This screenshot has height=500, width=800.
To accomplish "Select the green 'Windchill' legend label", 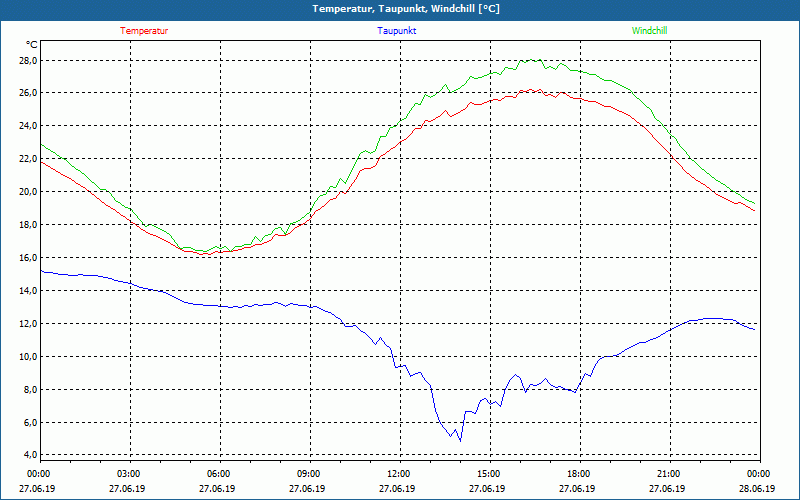I will pyautogui.click(x=649, y=31).
